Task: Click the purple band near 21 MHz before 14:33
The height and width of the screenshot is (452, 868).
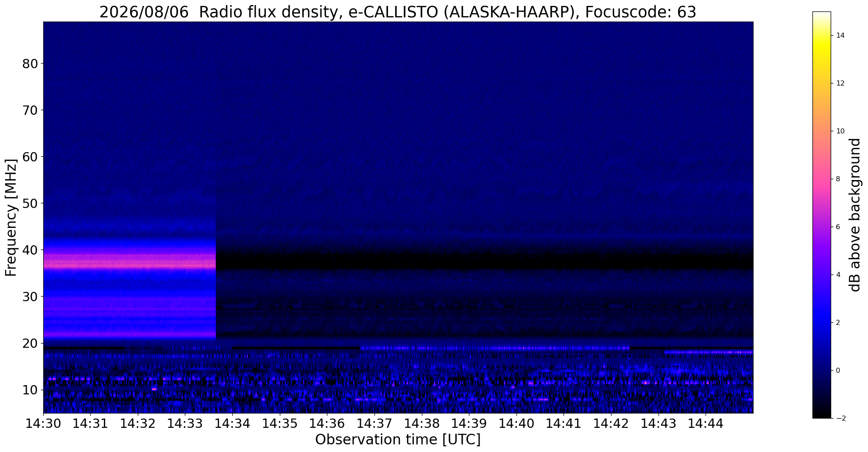Action: tap(129, 334)
